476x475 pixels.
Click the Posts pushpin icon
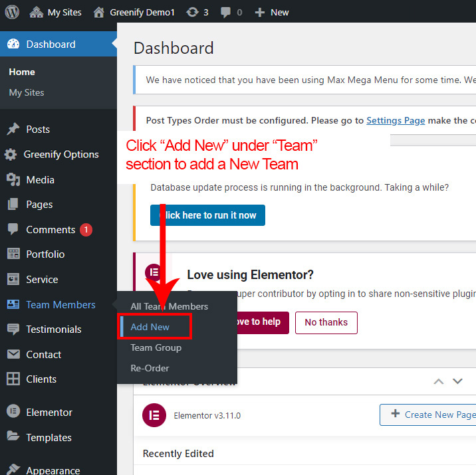coord(13,130)
